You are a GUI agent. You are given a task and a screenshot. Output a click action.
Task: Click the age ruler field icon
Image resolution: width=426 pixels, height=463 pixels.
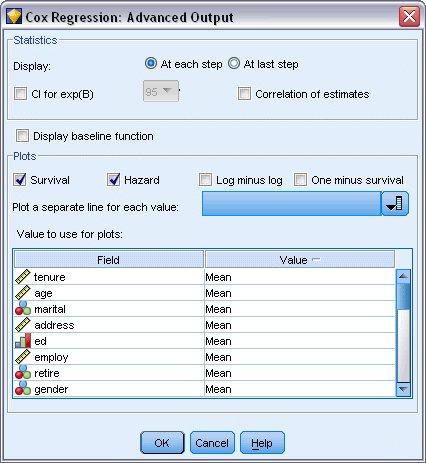[23, 293]
